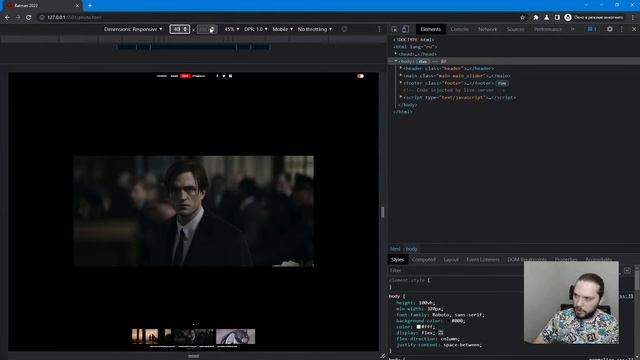Open DevTools settings gear
640x360 pixels.
pyautogui.click(x=609, y=29)
